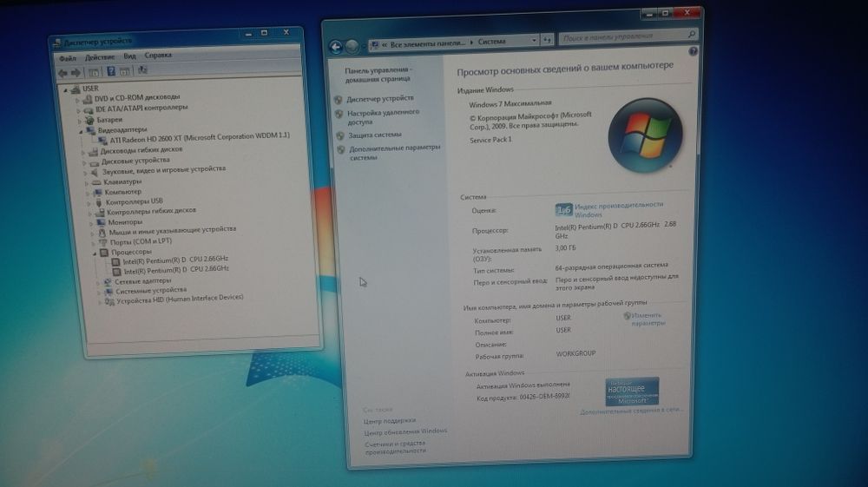Open Панель управления домашняя страница link
The image size is (868, 487).
click(x=378, y=75)
